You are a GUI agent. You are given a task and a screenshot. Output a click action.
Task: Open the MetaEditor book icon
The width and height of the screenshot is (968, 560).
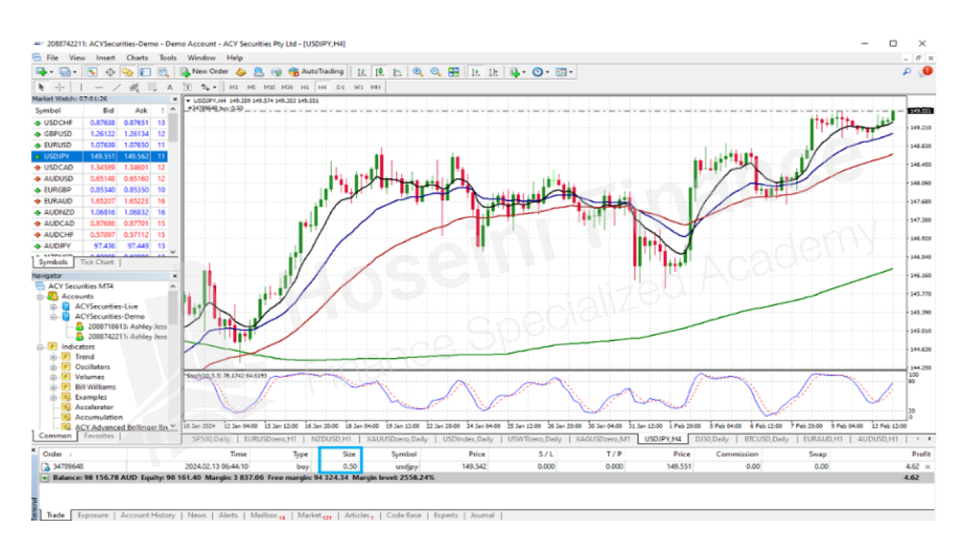(240, 71)
